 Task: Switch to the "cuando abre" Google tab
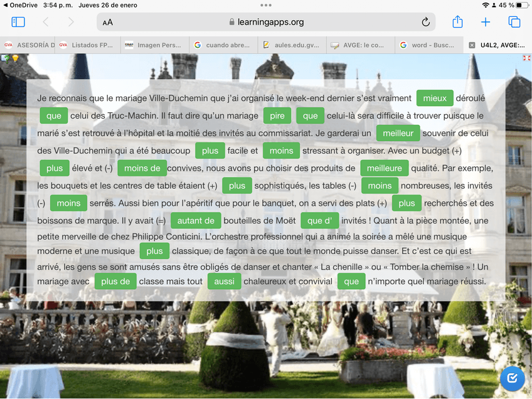point(225,45)
